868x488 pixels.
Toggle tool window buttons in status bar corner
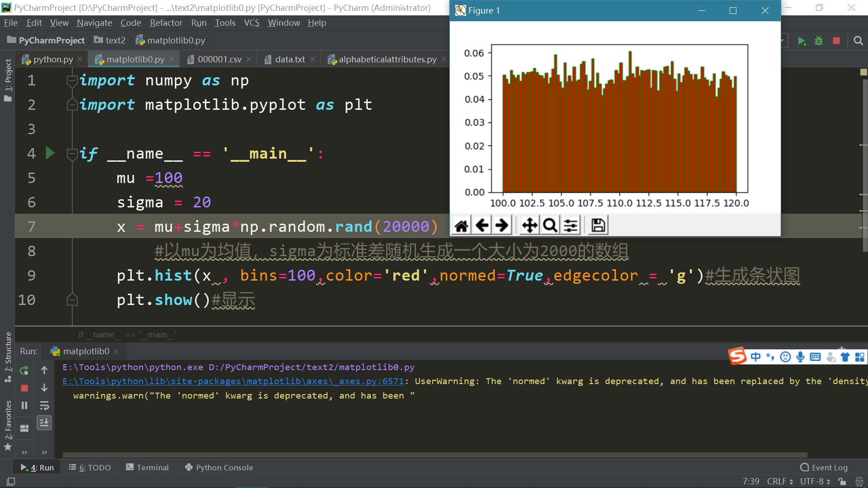(11, 482)
